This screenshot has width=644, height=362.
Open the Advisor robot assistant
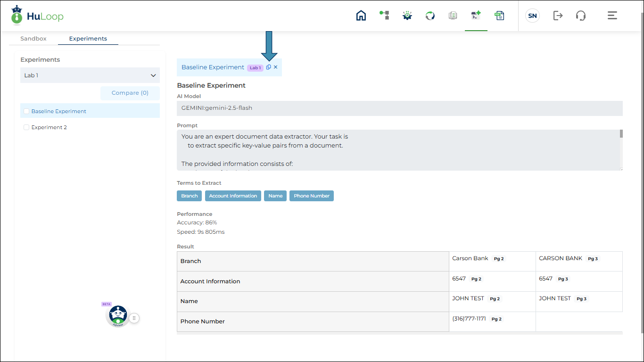tap(118, 316)
